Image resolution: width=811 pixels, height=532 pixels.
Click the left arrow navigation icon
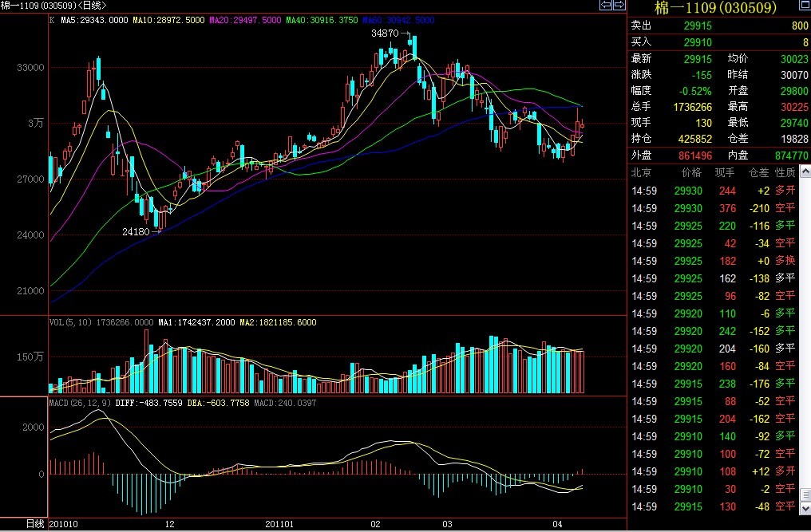[605, 6]
